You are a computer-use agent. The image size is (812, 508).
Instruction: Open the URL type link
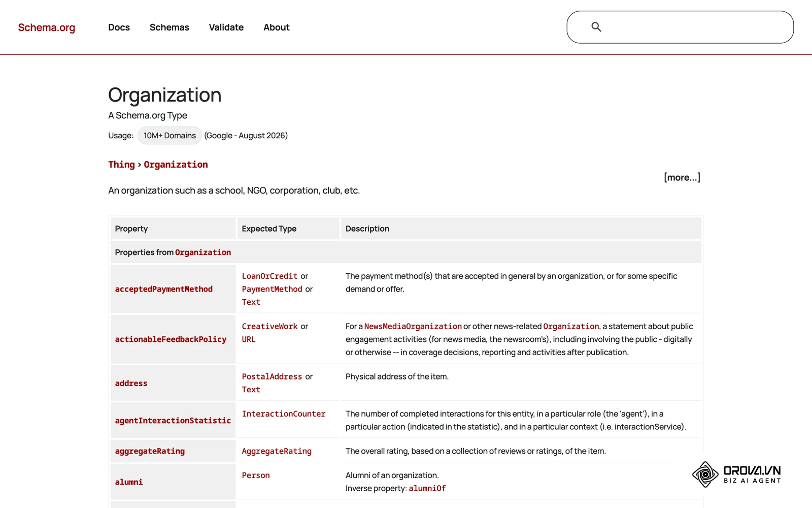click(x=249, y=339)
